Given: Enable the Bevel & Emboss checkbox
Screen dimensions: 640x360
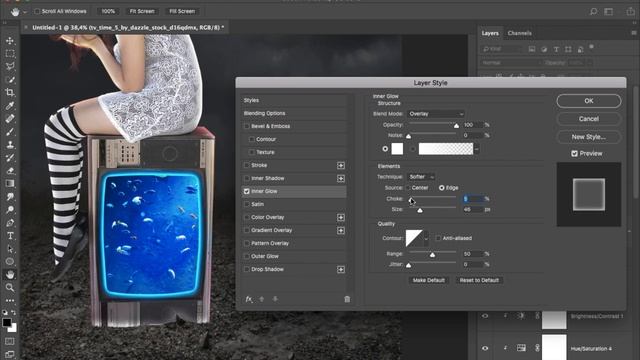Looking at the screenshot, I should [247, 126].
